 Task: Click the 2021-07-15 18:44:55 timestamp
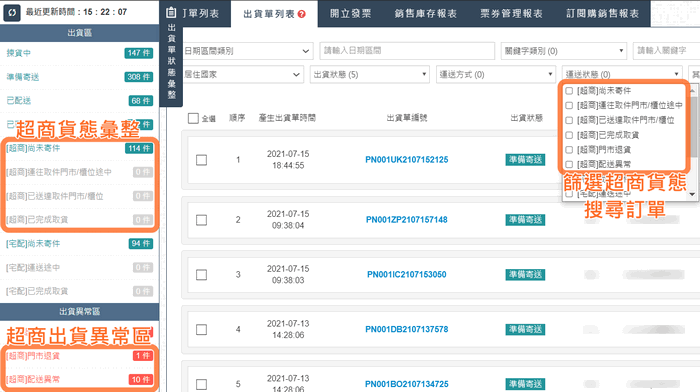[x=288, y=160]
